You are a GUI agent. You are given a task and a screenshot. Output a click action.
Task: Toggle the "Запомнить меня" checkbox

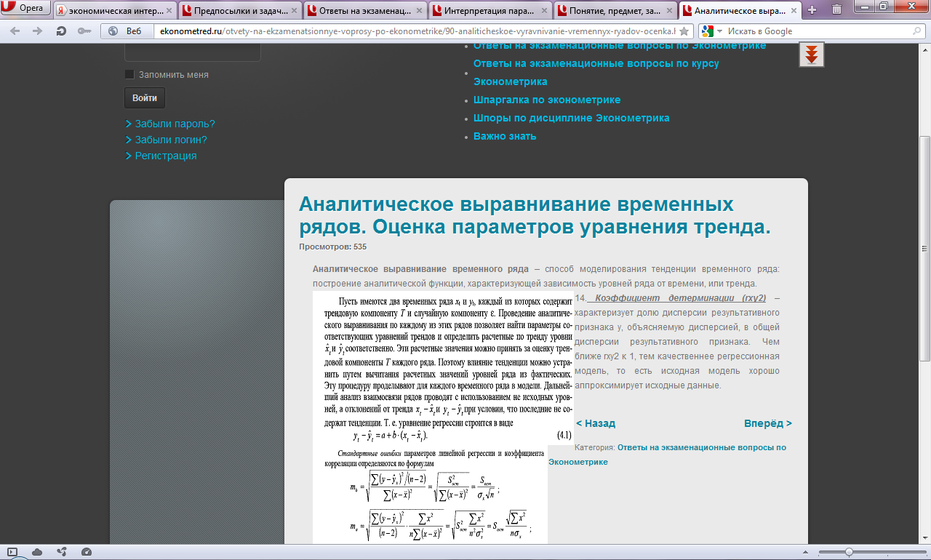tap(129, 74)
